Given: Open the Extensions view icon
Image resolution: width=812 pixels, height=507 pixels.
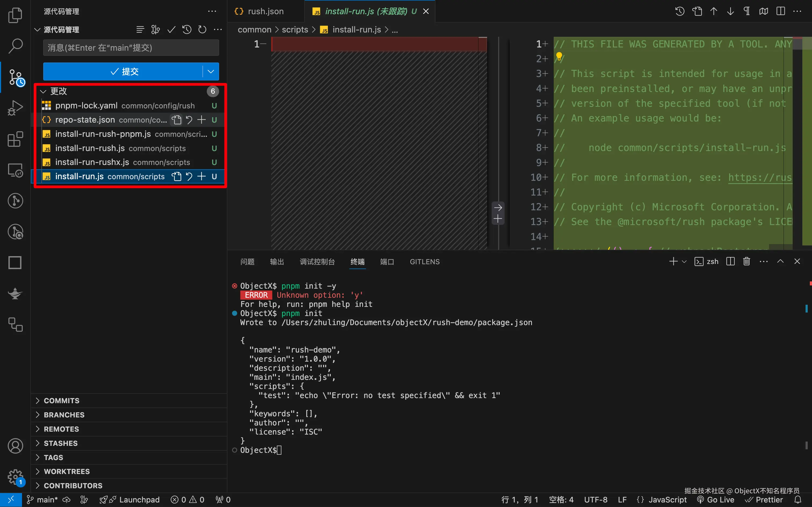Looking at the screenshot, I should (x=15, y=139).
